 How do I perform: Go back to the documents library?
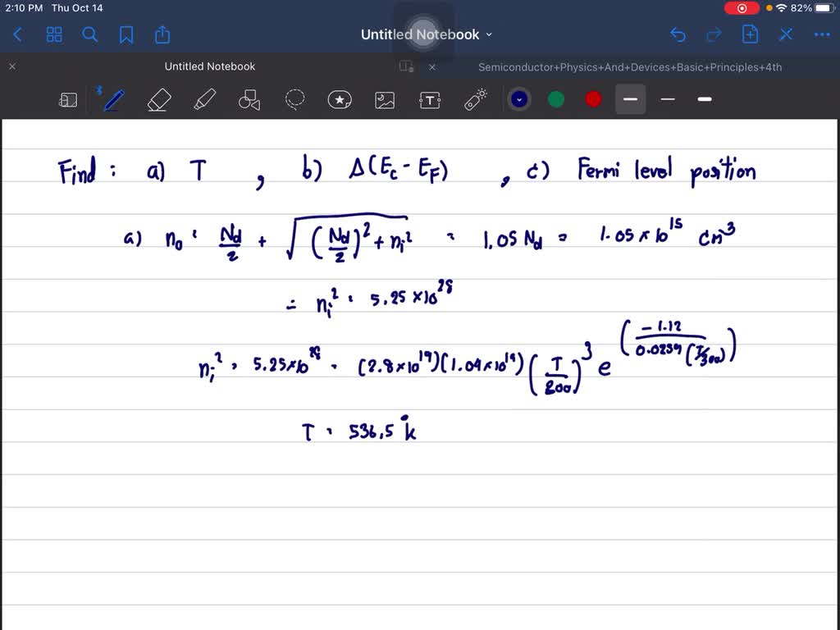(18, 34)
